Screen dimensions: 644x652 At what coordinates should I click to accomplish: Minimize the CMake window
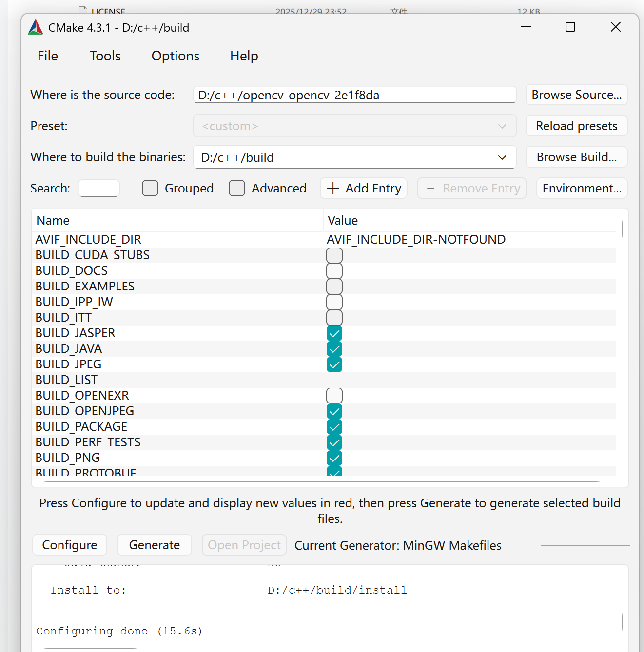(526, 27)
